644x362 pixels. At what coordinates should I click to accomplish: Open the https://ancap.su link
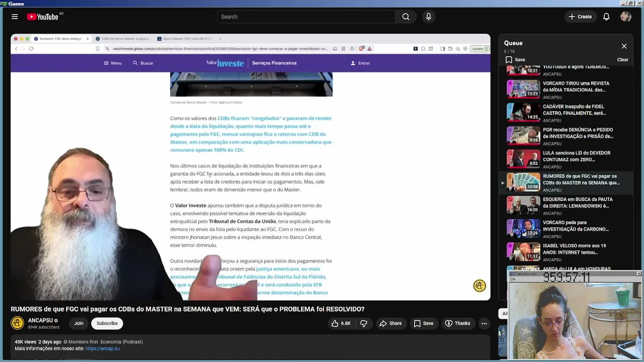pos(102,348)
